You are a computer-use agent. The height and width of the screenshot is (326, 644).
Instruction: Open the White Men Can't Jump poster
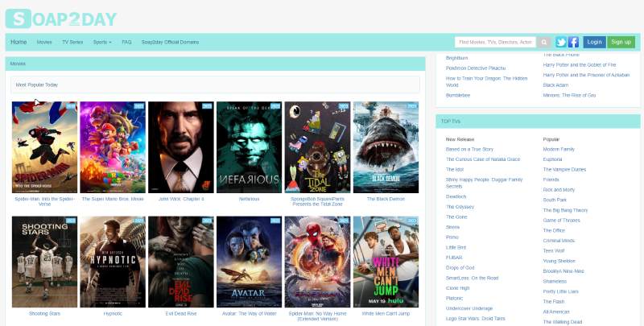pos(386,262)
